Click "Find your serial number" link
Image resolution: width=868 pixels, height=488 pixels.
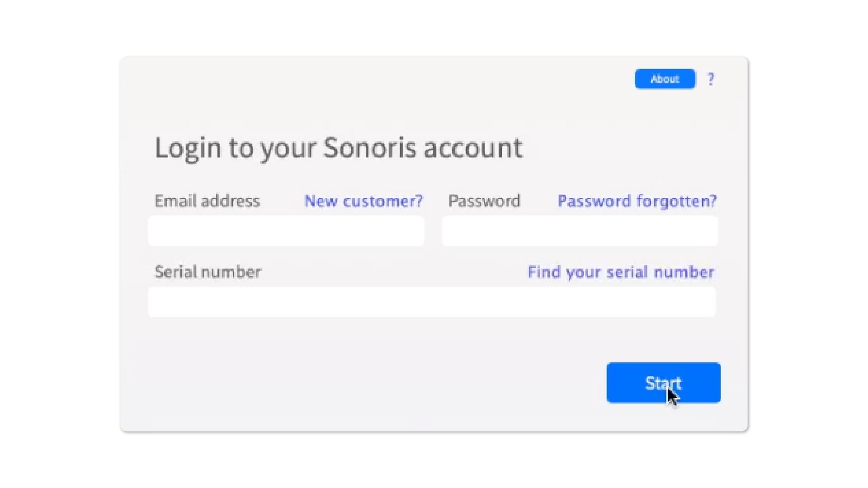(x=621, y=272)
